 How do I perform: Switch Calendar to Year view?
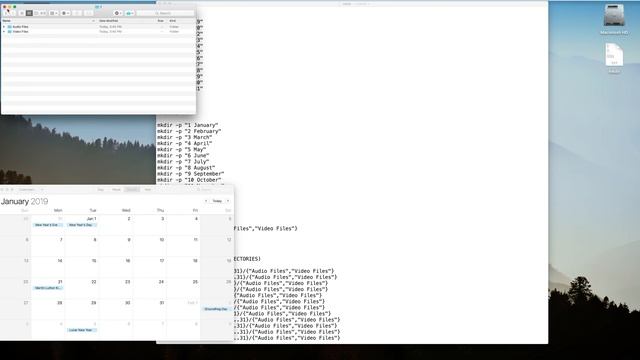[x=148, y=189]
